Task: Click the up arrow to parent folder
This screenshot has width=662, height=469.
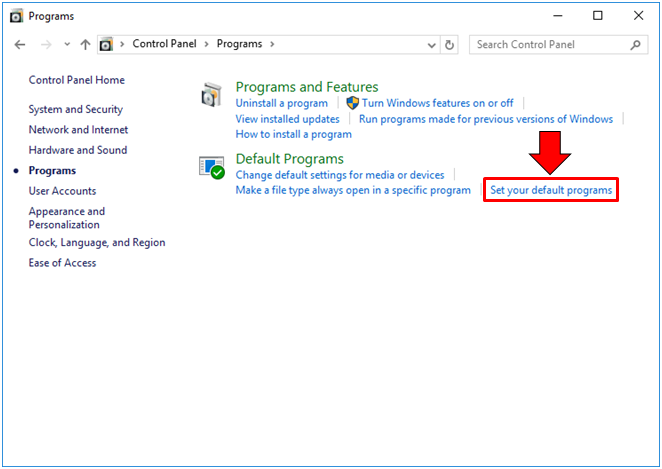Action: [85, 45]
